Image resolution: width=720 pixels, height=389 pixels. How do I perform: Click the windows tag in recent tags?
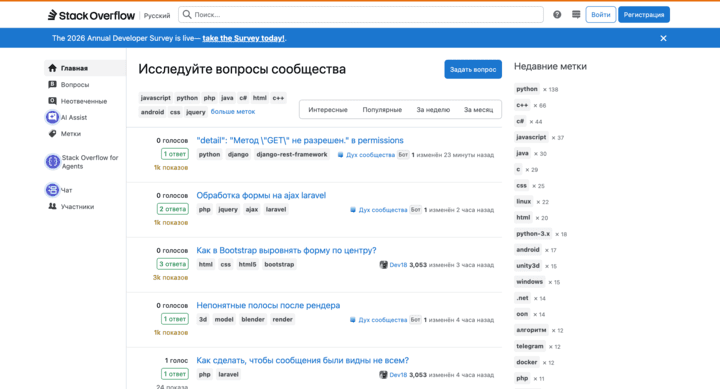[529, 282]
